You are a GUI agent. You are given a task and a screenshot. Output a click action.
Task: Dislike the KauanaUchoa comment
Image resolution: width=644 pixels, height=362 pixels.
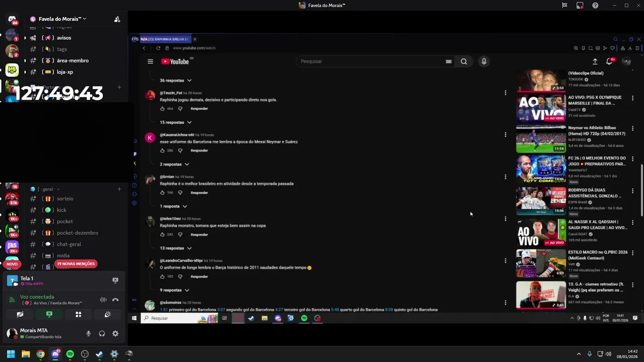[x=180, y=150]
